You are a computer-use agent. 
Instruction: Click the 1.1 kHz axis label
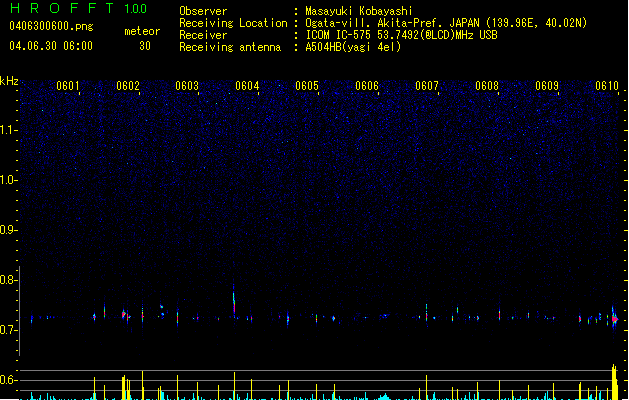9,130
